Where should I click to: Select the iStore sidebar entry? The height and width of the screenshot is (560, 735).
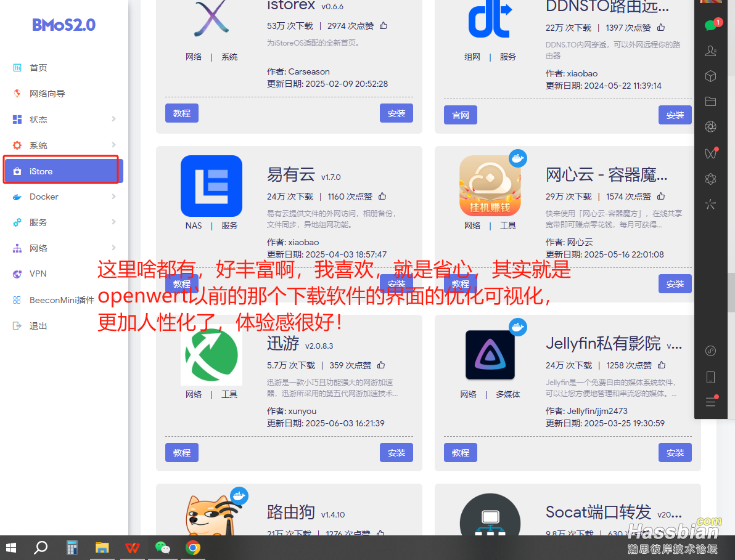[63, 171]
